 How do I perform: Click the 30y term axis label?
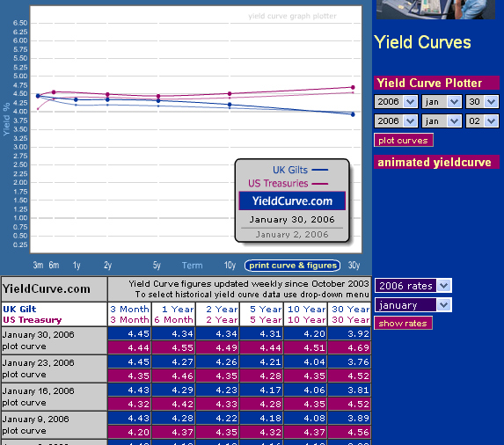click(x=354, y=266)
